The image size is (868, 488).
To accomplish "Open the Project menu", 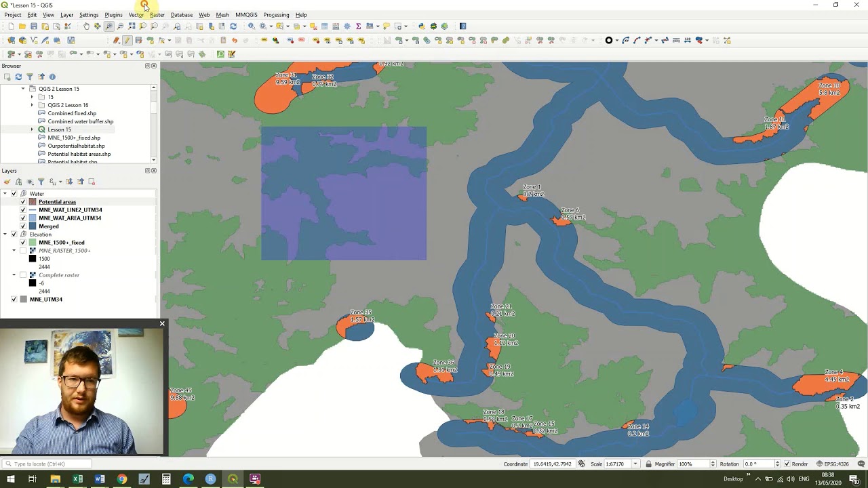I will [x=12, y=15].
